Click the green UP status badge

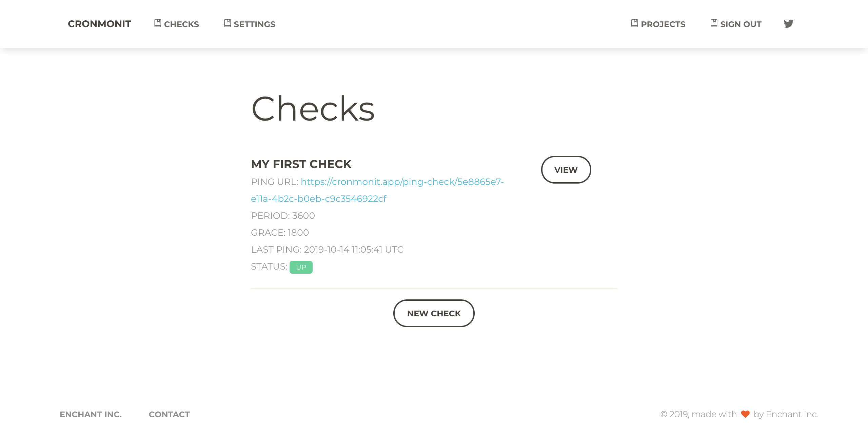[x=301, y=267]
